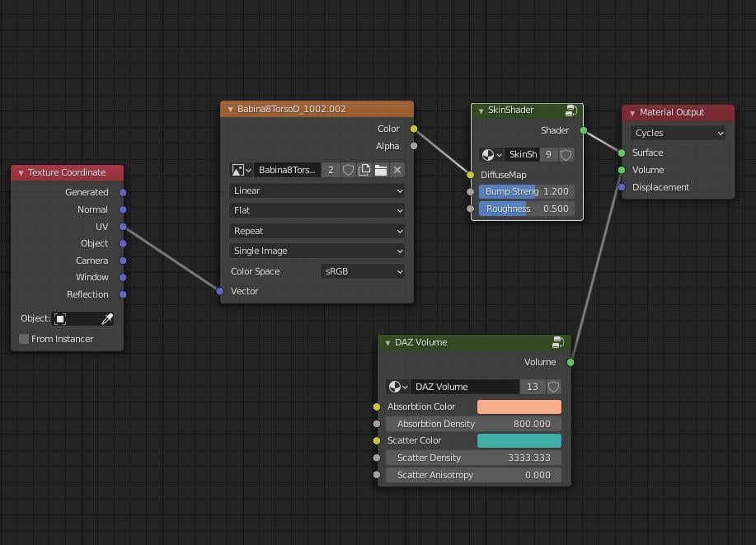
Task: Click the image Color output socket
Action: [414, 129]
